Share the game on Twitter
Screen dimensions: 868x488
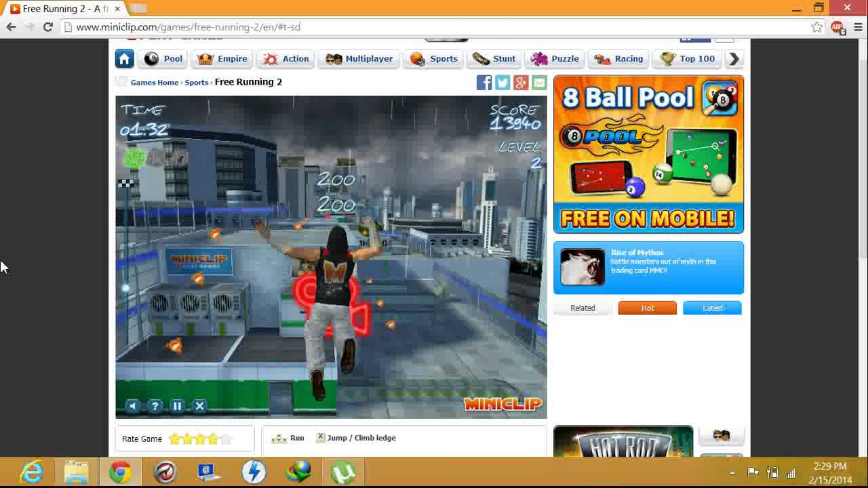(x=502, y=83)
